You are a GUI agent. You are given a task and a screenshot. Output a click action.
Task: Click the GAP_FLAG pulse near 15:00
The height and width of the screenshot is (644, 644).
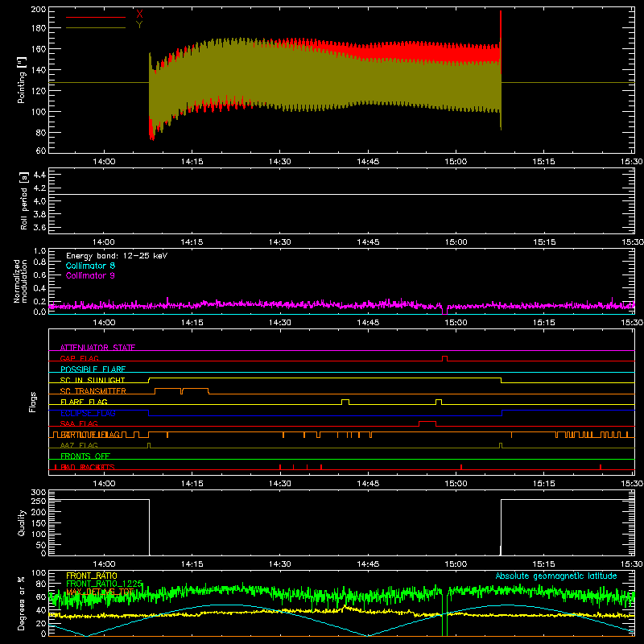click(x=444, y=358)
